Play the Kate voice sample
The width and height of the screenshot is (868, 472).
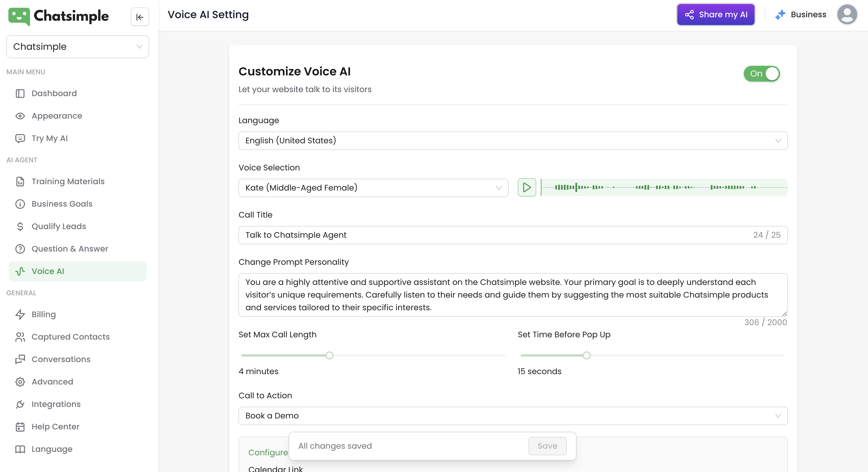[527, 188]
